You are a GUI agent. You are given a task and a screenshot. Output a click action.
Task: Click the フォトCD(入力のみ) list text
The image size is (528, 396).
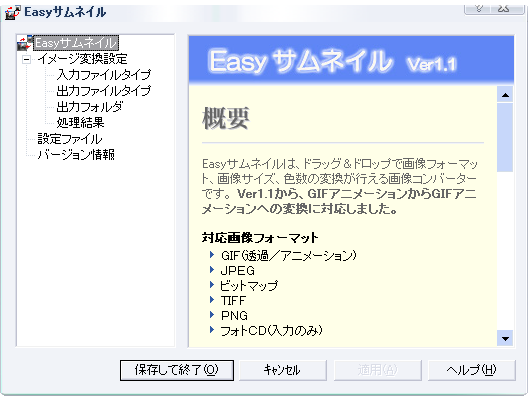(x=271, y=331)
